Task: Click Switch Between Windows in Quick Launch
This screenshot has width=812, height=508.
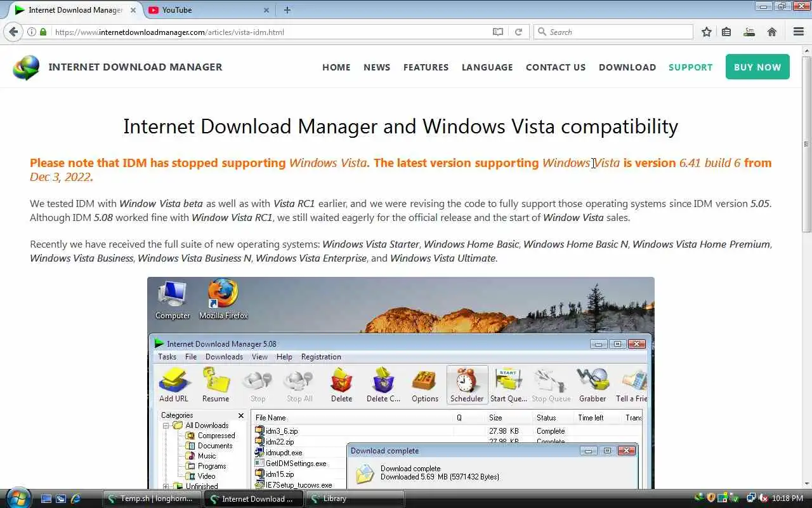Action: (61, 498)
